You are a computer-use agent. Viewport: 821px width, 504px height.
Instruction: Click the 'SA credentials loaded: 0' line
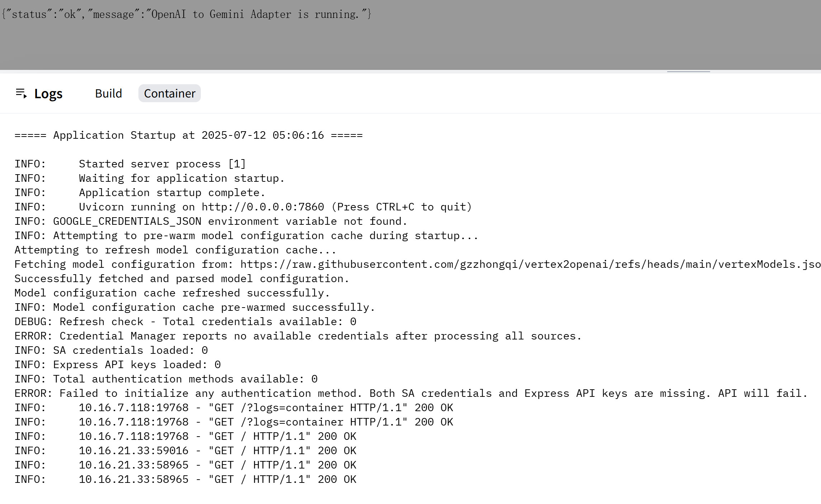coord(111,351)
